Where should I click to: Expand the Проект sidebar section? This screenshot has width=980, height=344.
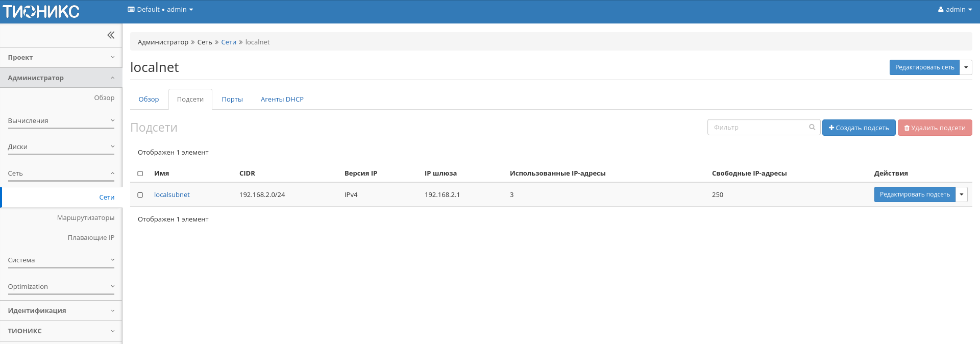coord(61,58)
